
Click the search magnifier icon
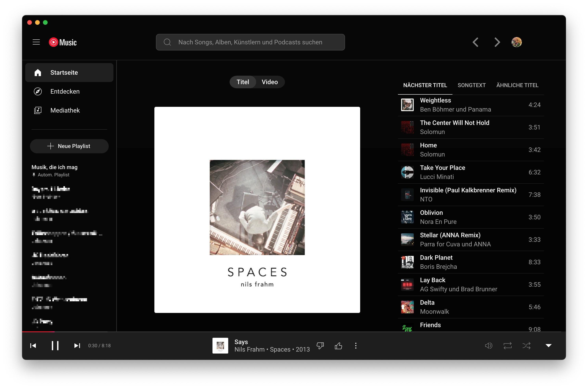(x=167, y=42)
